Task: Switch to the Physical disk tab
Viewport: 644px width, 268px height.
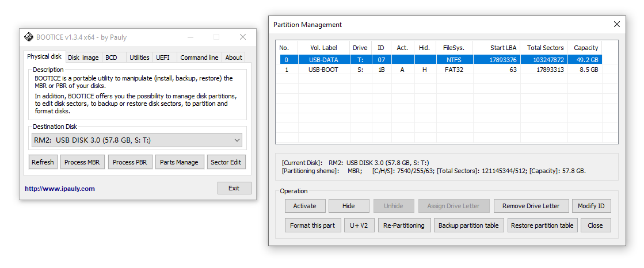Action: [x=44, y=57]
